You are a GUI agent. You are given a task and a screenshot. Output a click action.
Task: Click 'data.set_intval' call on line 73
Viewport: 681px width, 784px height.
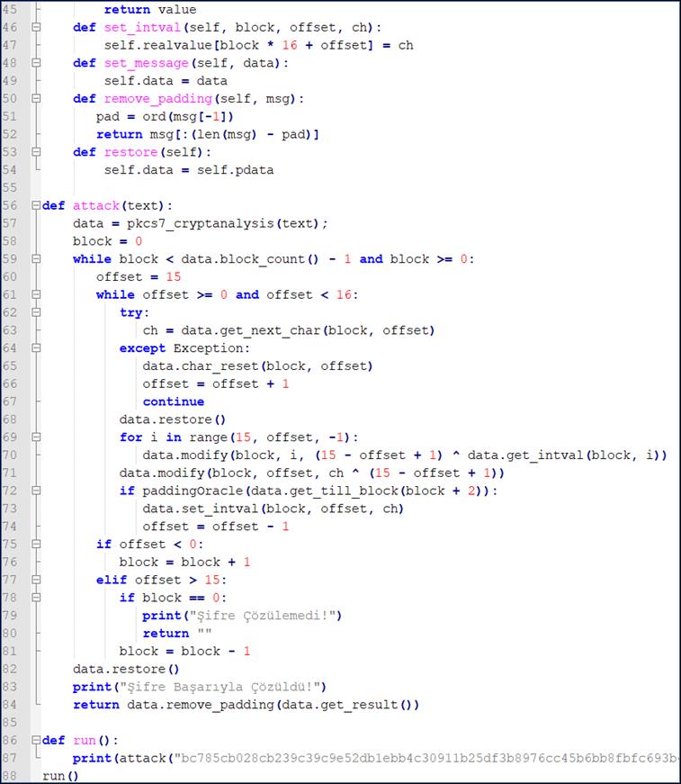point(201,509)
